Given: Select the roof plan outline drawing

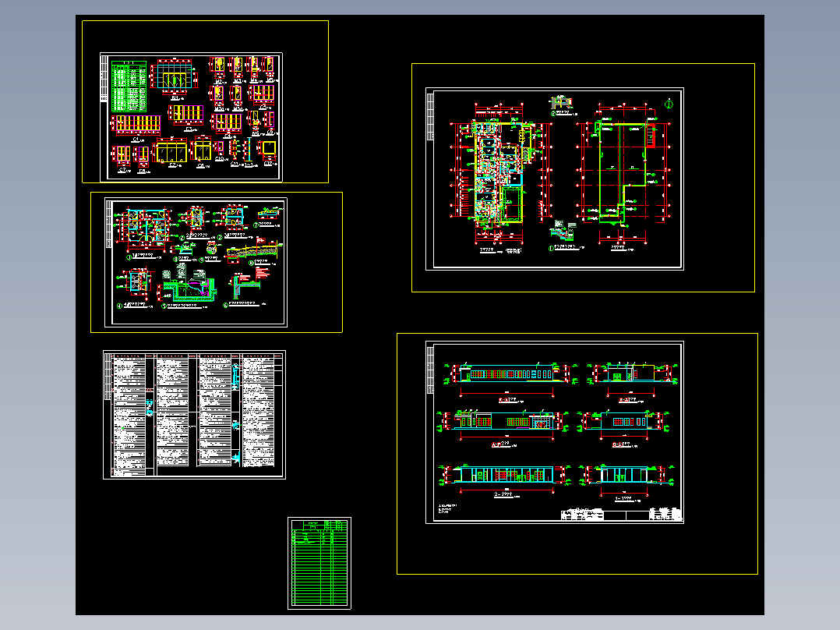Looking at the screenshot, I should pos(624,172).
